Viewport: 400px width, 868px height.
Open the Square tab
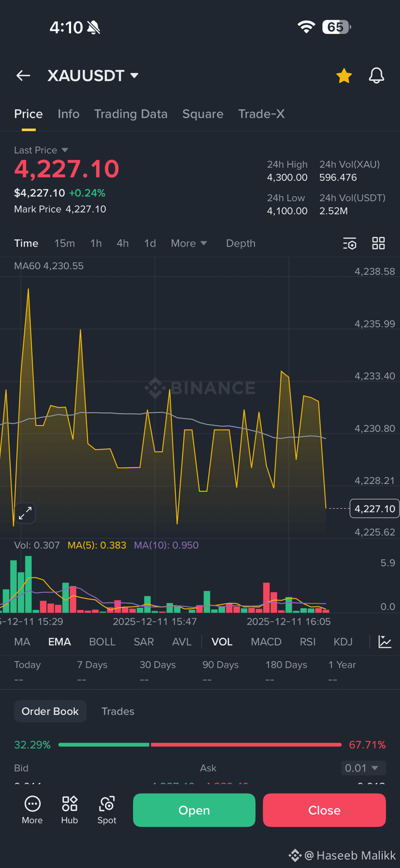(202, 114)
